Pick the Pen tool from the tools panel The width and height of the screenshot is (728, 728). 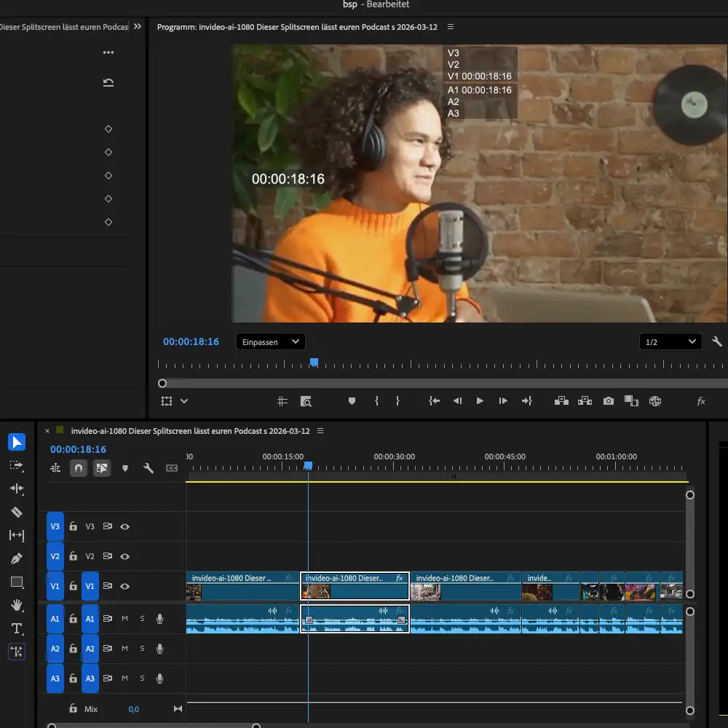[x=17, y=558]
